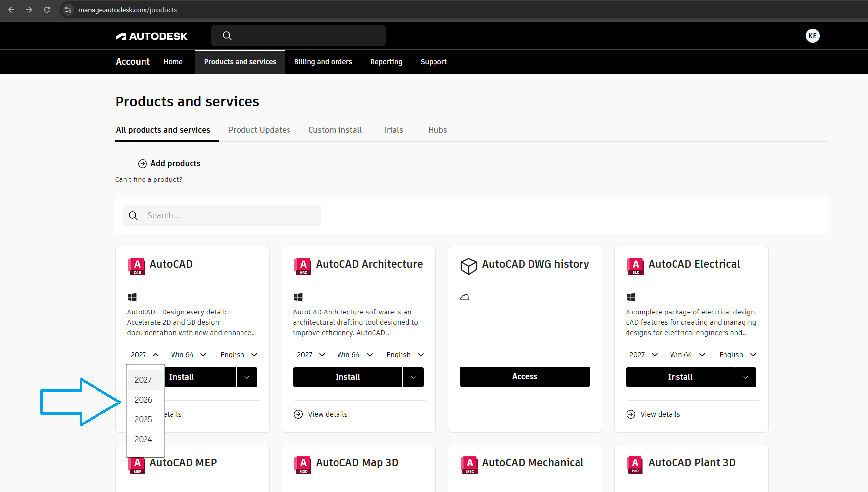This screenshot has height=492, width=868.
Task: Click the AutoCAD Electrical product icon
Action: [x=635, y=266]
